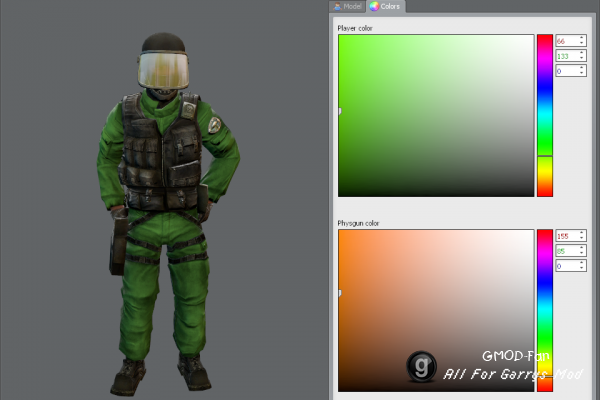
Task: Increase Player color red value with up arrow
Action: coord(582,38)
